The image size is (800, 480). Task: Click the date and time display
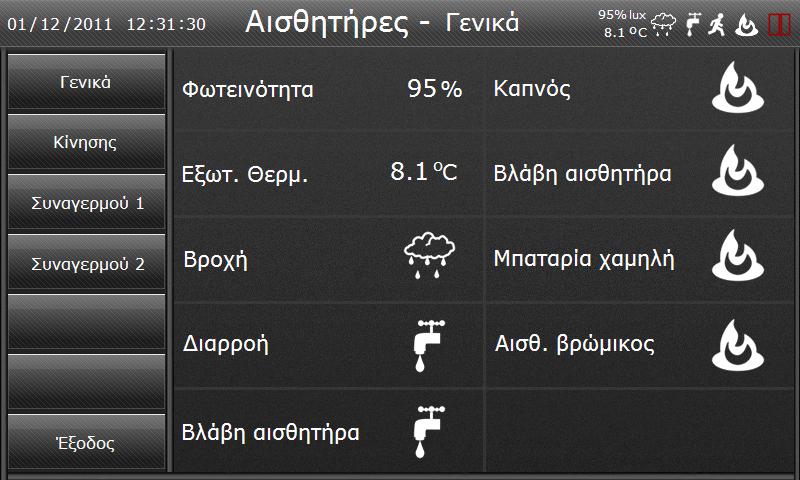point(107,24)
